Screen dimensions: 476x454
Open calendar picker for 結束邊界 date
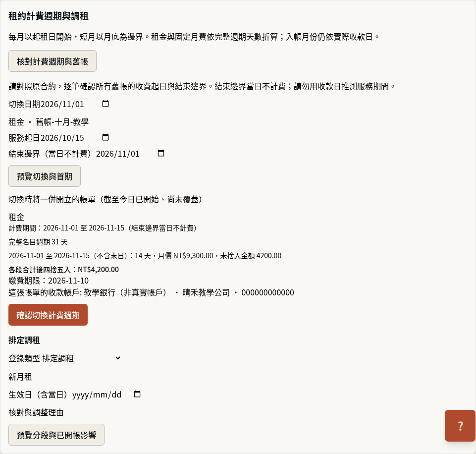point(161,153)
